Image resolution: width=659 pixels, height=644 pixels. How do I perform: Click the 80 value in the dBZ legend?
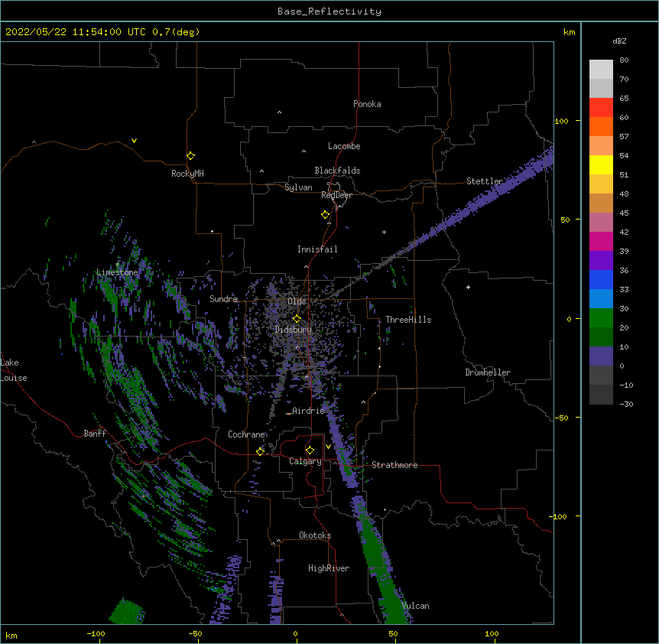624,60
